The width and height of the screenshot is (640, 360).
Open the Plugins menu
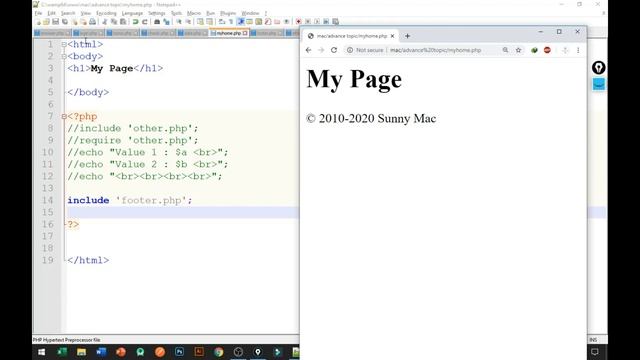228,13
